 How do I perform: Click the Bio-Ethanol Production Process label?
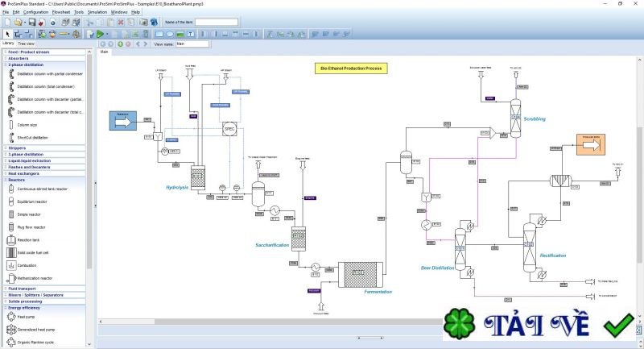(x=351, y=69)
